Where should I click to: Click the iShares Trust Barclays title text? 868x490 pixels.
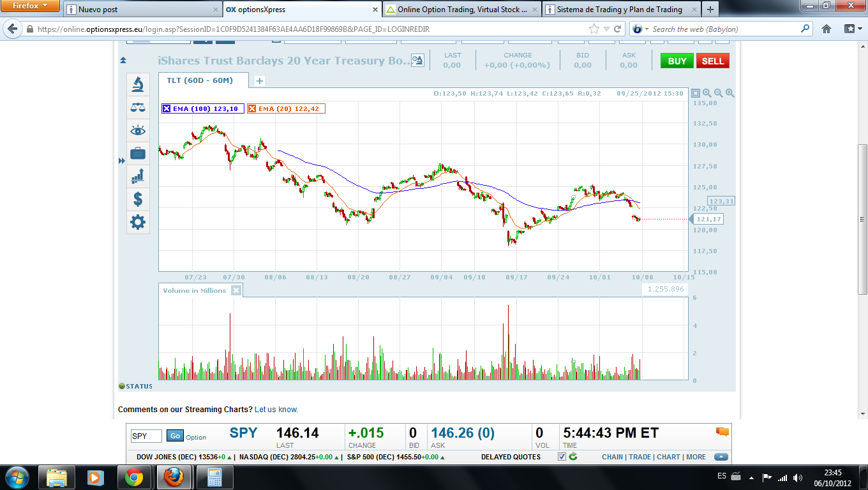pyautogui.click(x=283, y=61)
